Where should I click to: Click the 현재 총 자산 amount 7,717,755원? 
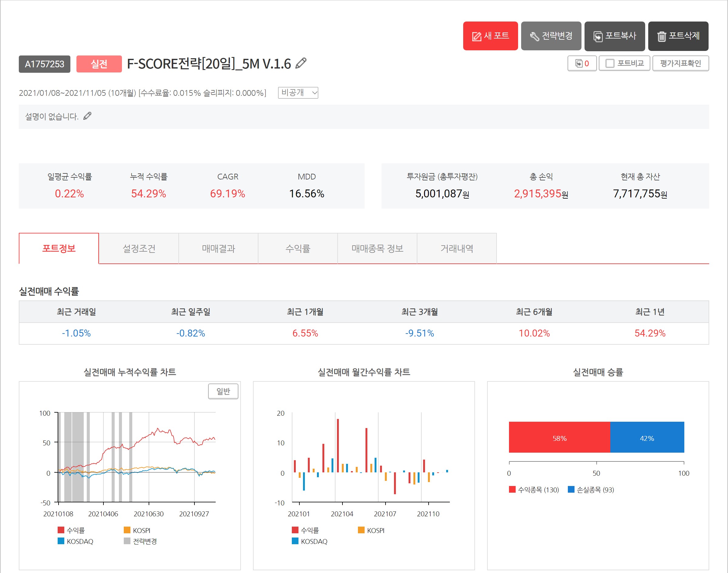point(640,193)
